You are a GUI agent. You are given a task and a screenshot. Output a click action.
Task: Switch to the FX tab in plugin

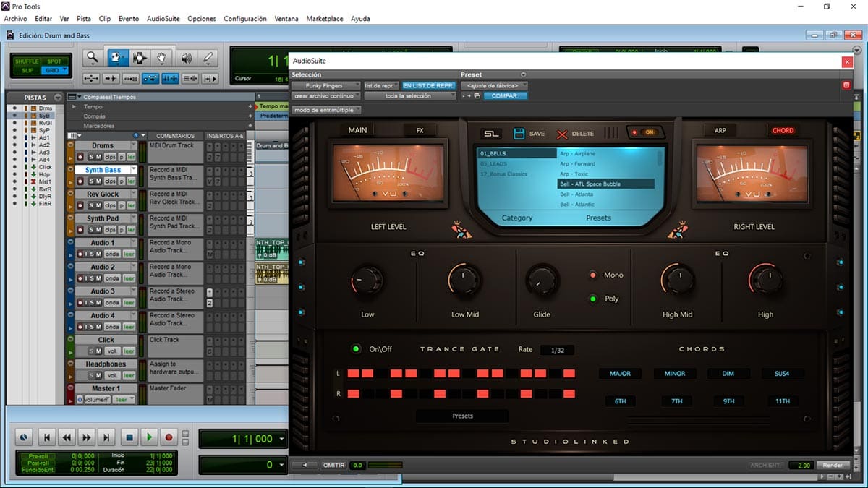420,131
